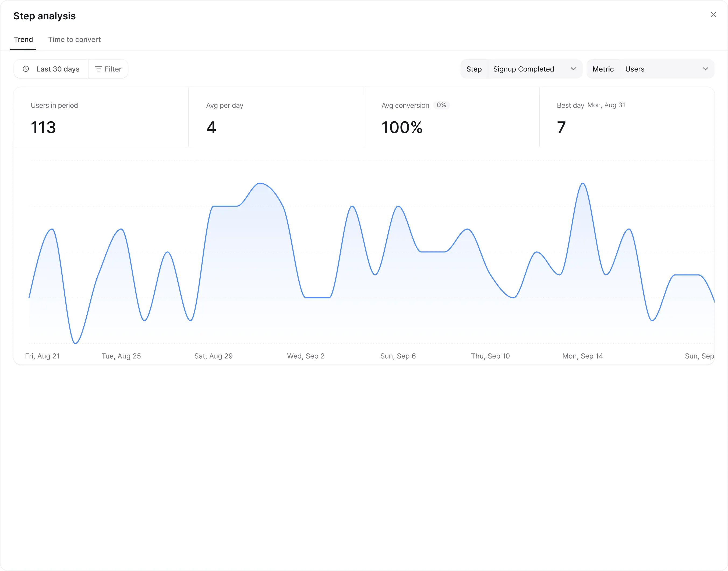Switch to the Time to convert tab

click(x=74, y=40)
